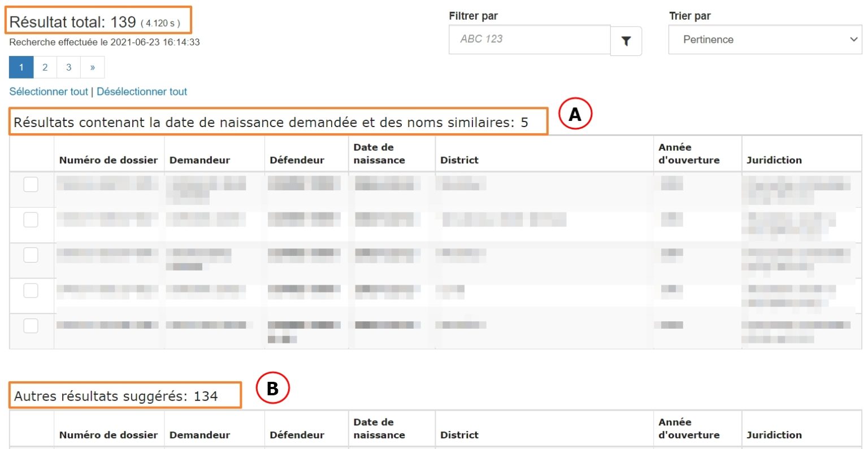The width and height of the screenshot is (868, 449).
Task: Advance to next results page with » button
Action: point(92,67)
